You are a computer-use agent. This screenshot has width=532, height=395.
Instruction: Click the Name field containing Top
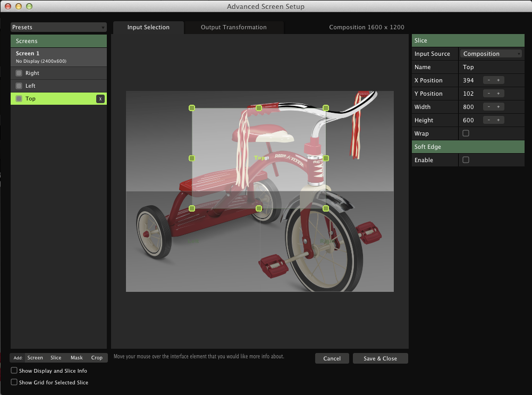(x=491, y=67)
